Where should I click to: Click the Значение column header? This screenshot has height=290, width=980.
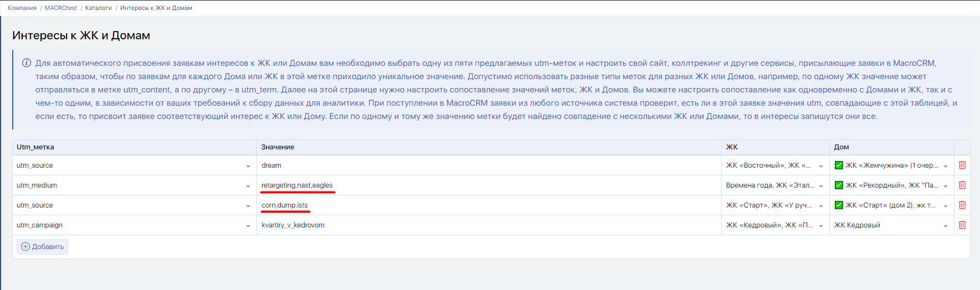[x=278, y=147]
